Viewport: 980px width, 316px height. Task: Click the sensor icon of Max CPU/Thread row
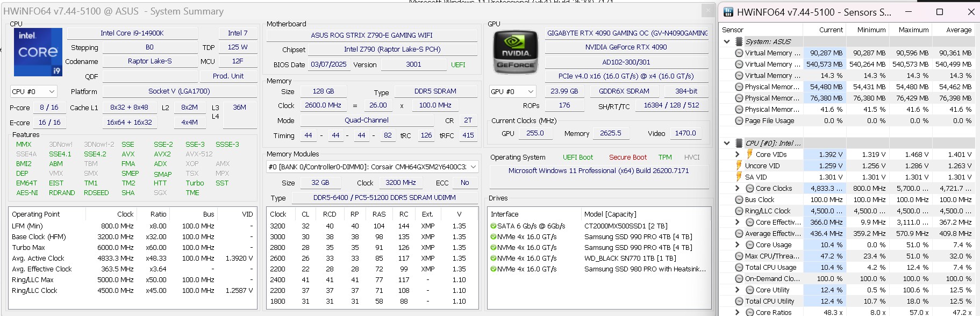(739, 256)
